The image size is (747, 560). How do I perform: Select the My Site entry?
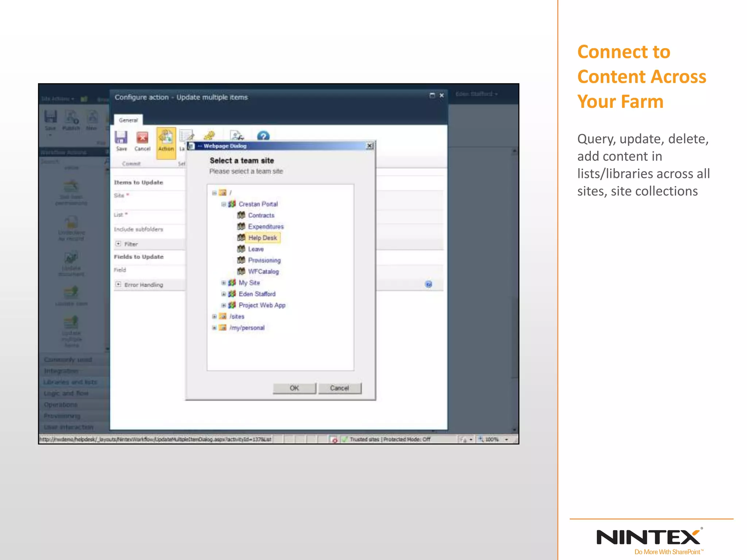click(x=249, y=283)
